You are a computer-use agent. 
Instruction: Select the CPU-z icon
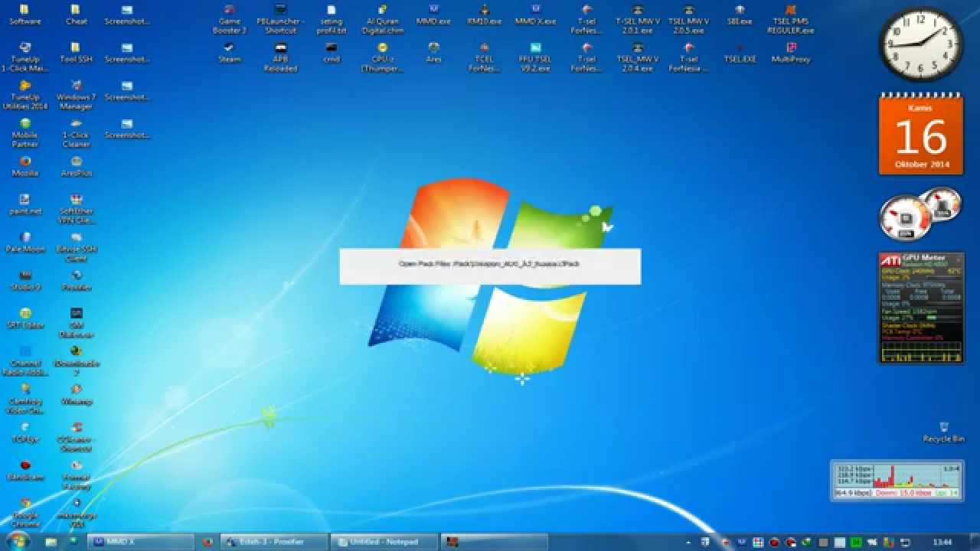(382, 57)
